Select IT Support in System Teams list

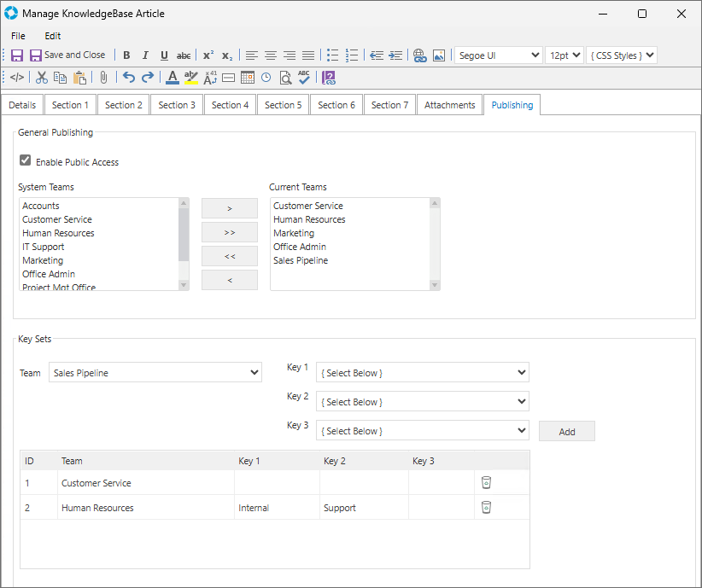pyautogui.click(x=44, y=247)
